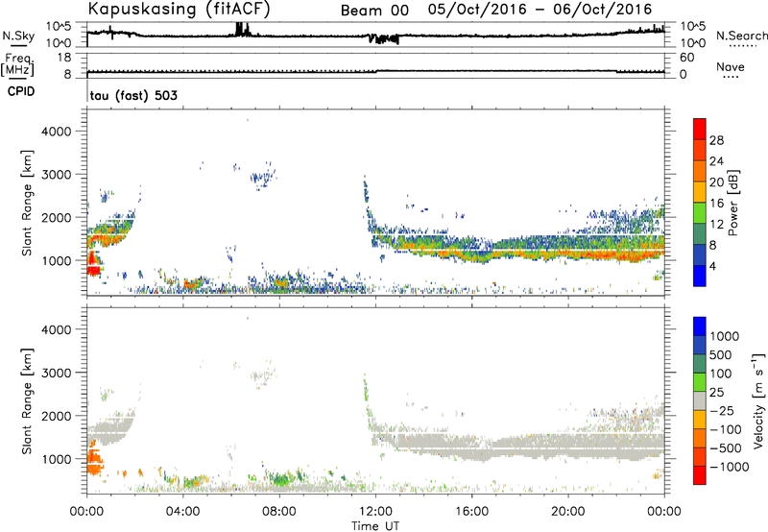The image size is (768, 532).
Task: Click the '4' tick on Power color bar
Action: click(713, 266)
